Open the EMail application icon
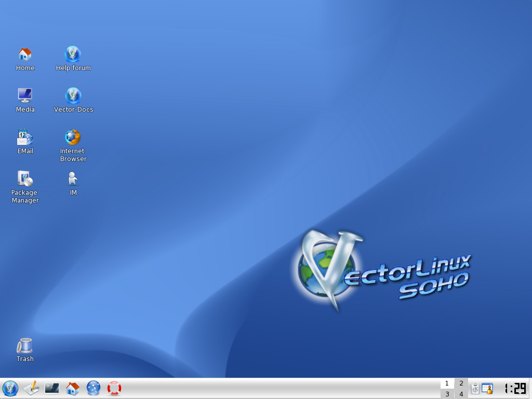Screen dimensions: 532x399 click(x=24, y=137)
